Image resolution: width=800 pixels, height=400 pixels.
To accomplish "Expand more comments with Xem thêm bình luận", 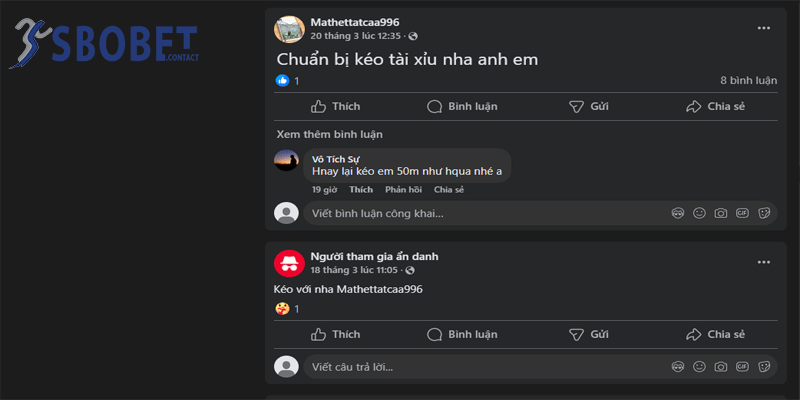I will coord(329,134).
